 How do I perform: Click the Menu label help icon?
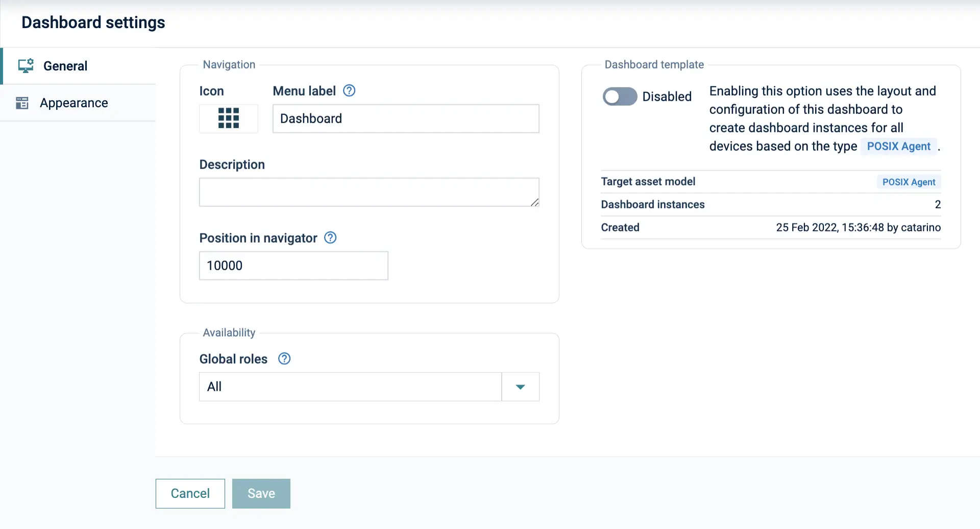click(349, 91)
